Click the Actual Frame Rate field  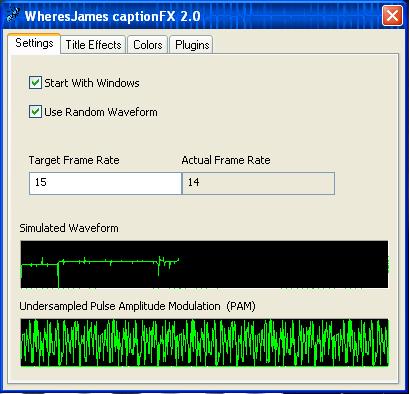click(x=258, y=183)
